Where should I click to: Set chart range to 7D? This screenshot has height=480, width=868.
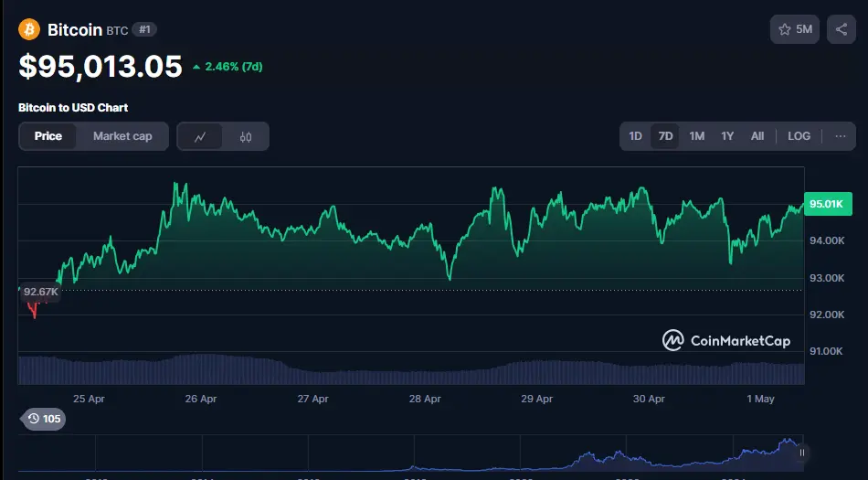coord(665,136)
